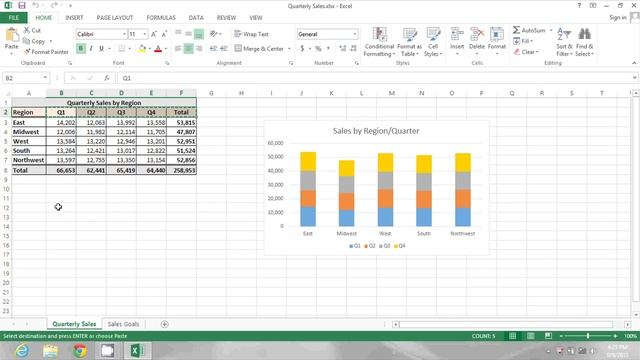This screenshot has height=360, width=640.
Task: Open the FILE tab
Action: 13,18
